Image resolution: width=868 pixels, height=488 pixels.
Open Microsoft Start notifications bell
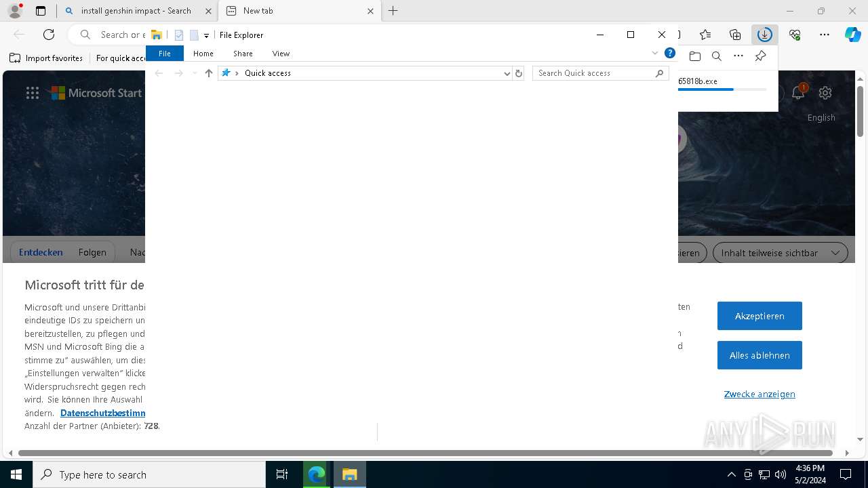point(798,92)
